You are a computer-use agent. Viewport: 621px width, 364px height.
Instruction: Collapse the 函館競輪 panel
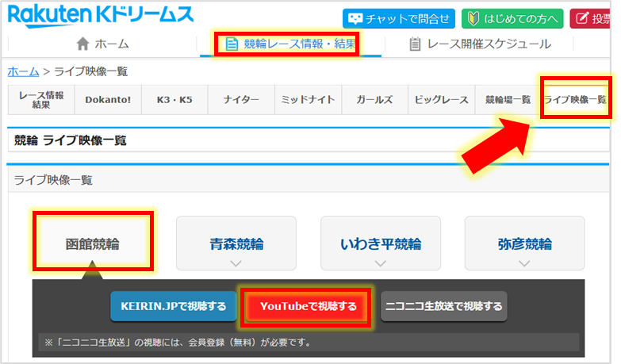[92, 243]
